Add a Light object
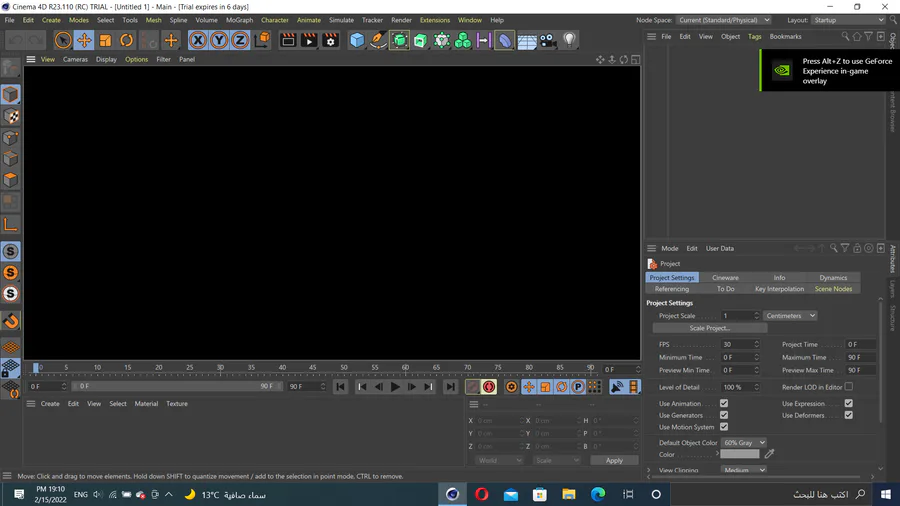Image resolution: width=900 pixels, height=506 pixels. point(569,40)
